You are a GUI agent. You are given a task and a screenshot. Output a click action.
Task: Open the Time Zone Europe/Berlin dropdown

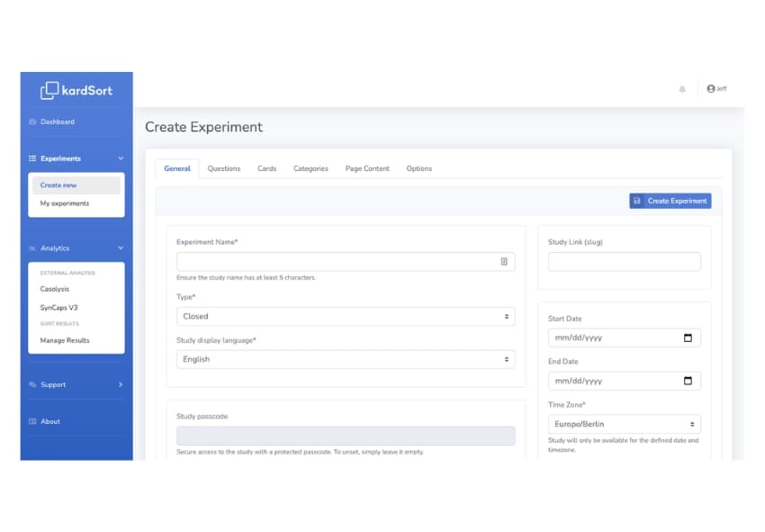point(625,423)
